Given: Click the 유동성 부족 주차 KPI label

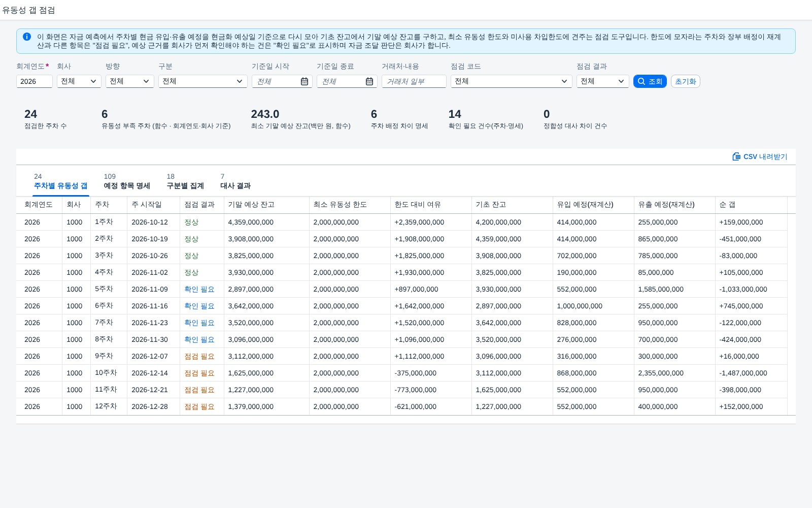Looking at the screenshot, I should point(166,126).
